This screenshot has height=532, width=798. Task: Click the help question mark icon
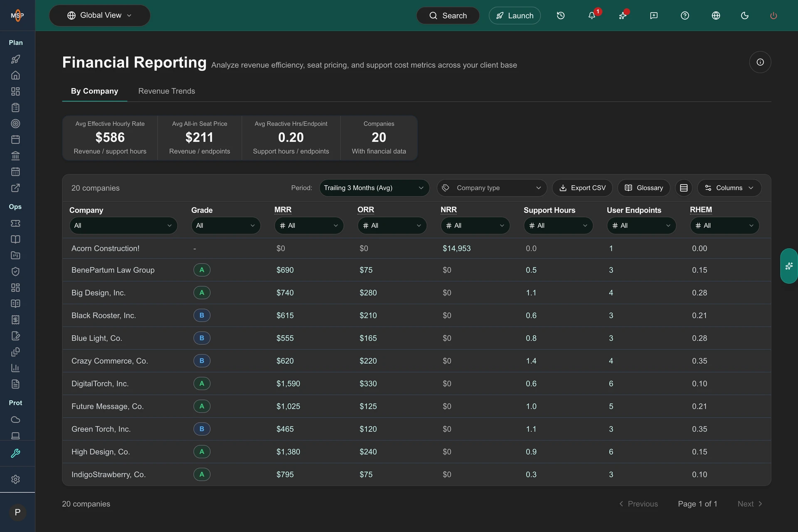coord(685,15)
